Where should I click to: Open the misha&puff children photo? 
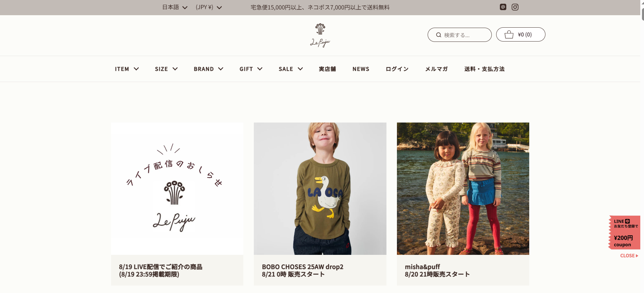[463, 189]
